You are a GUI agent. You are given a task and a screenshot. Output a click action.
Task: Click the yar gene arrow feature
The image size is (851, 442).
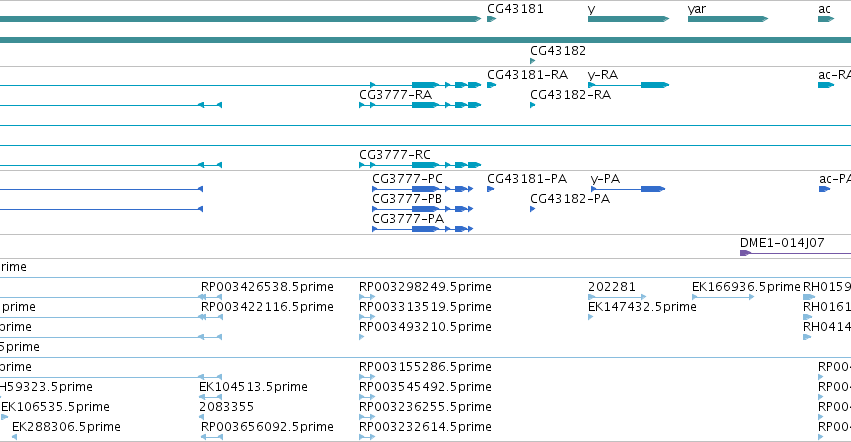pyautogui.click(x=728, y=19)
